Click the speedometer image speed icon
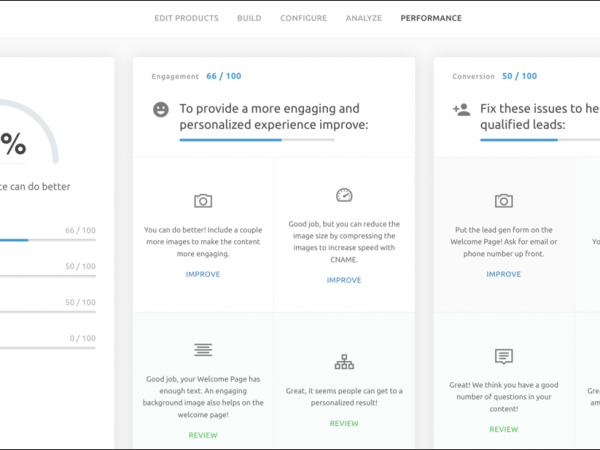Screen dimensions: 600x450 coord(344,195)
